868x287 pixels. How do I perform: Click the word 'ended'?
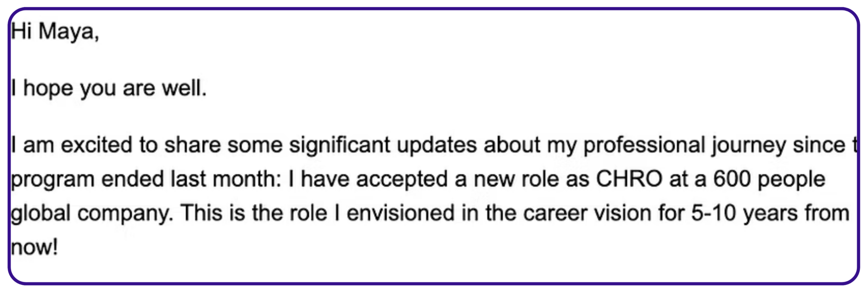[133, 179]
